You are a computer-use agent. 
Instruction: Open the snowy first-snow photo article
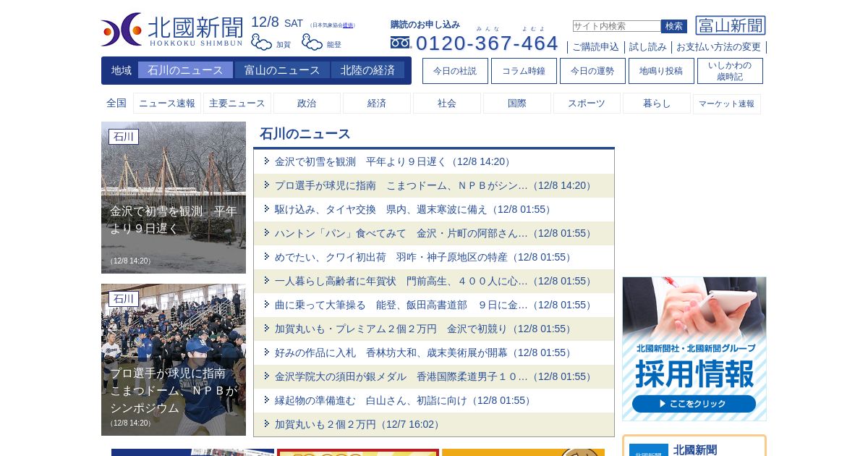click(174, 198)
